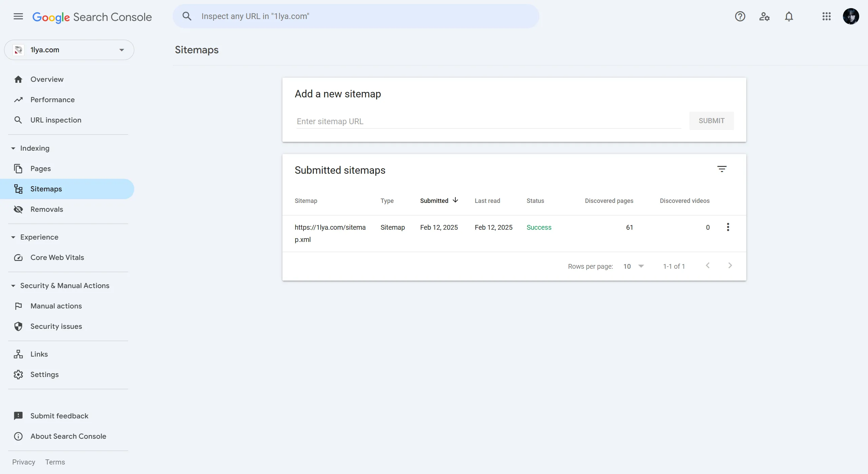
Task: Open notifications bell
Action: coord(789,16)
